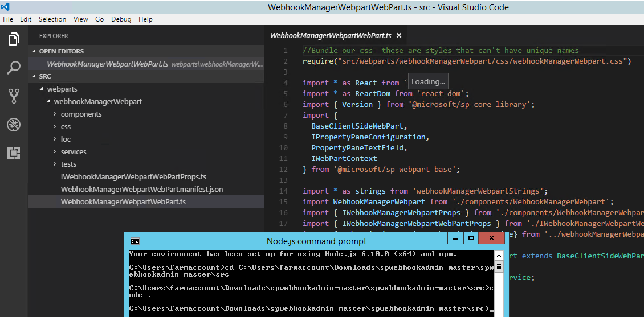Click BaseClientSideWebPart on line 8

[357, 126]
